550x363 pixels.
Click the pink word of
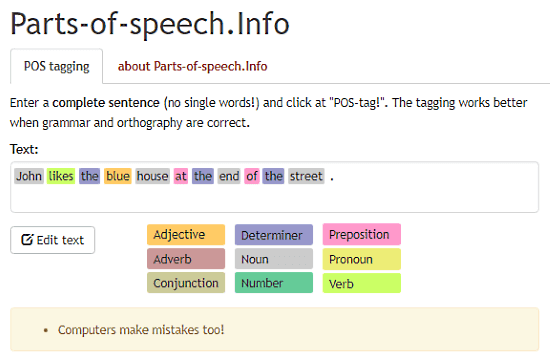click(252, 176)
